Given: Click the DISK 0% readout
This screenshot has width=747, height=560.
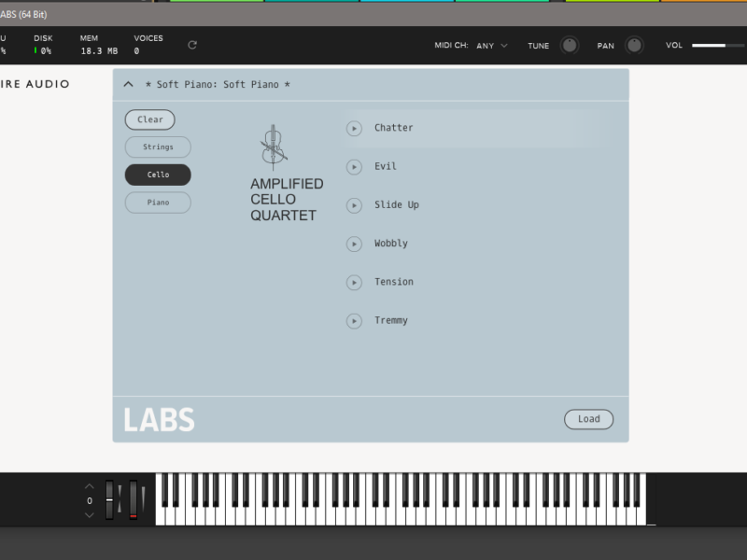Looking at the screenshot, I should 43,45.
